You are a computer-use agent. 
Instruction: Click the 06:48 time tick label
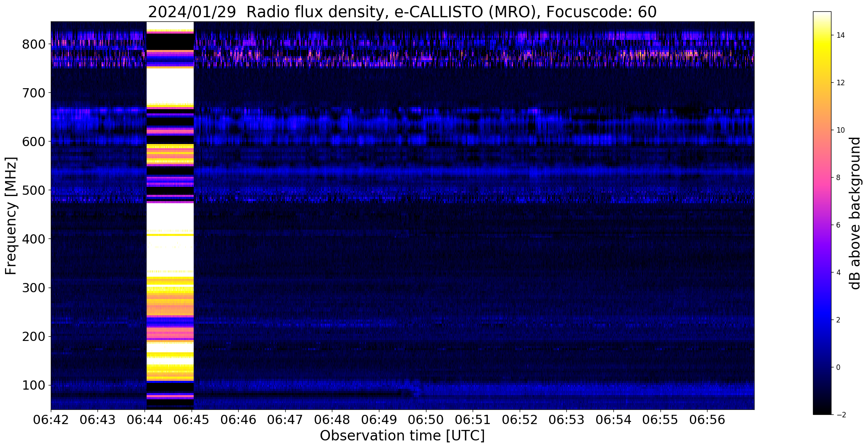coord(332,420)
